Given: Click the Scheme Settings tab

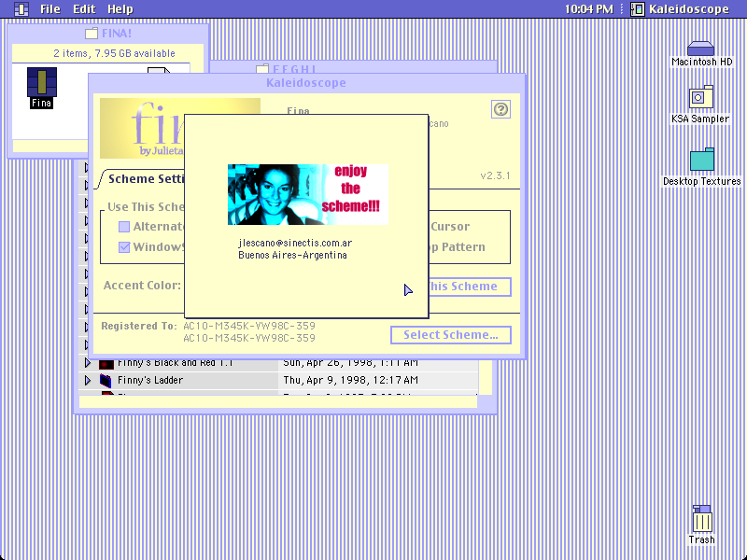Looking at the screenshot, I should point(146,179).
